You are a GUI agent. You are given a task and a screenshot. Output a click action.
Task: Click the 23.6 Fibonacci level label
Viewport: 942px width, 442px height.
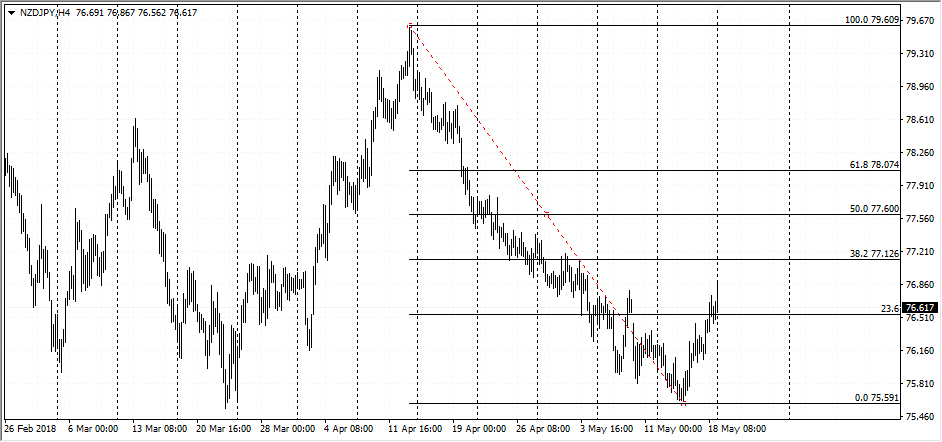890,309
